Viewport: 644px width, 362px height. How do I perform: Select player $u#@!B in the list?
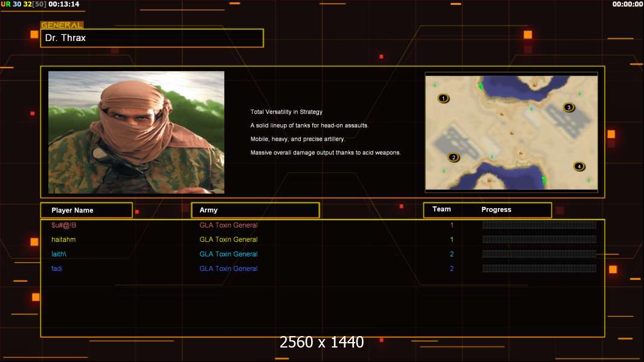pyautogui.click(x=63, y=225)
